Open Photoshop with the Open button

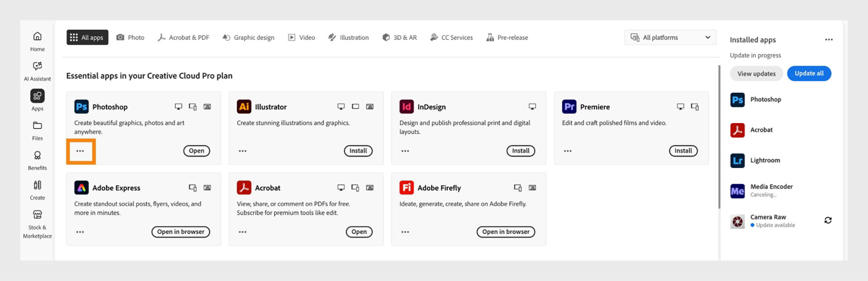point(197,151)
